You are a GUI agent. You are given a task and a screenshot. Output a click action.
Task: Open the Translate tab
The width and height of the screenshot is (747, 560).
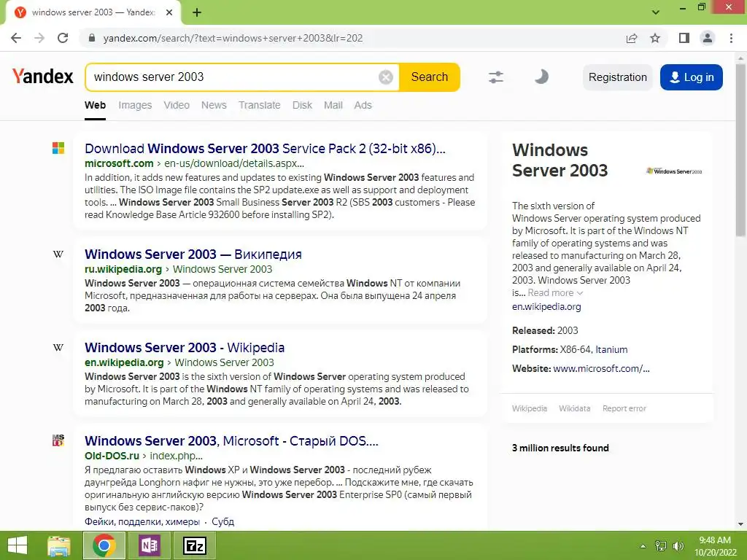(x=259, y=105)
